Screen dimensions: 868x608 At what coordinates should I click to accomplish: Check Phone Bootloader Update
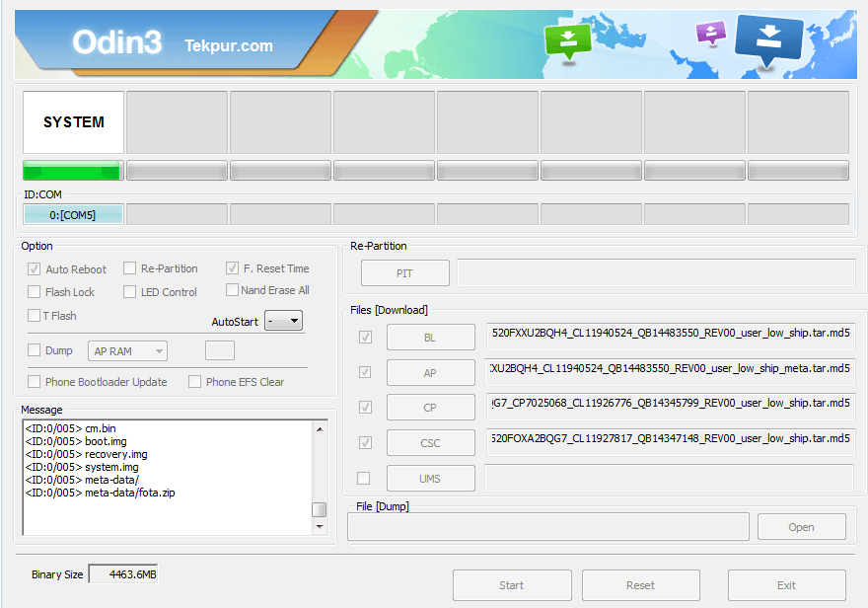pos(35,382)
